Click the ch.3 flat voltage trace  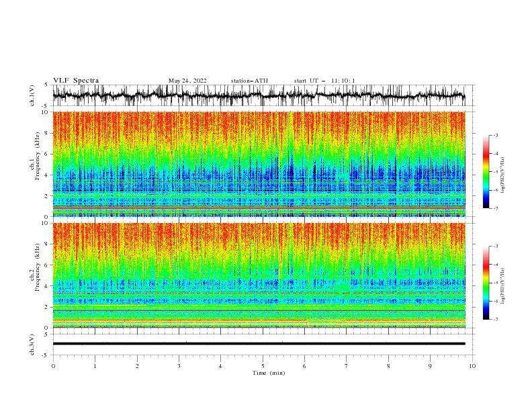coord(259,344)
